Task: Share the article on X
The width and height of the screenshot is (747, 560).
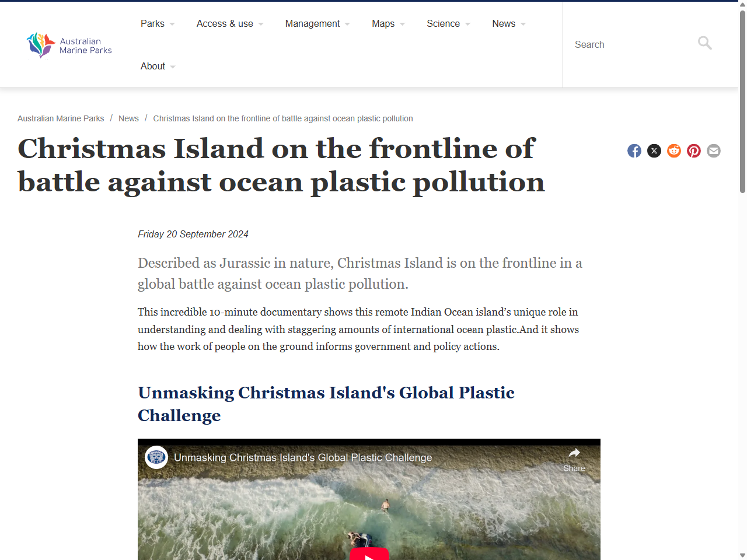Action: tap(654, 150)
